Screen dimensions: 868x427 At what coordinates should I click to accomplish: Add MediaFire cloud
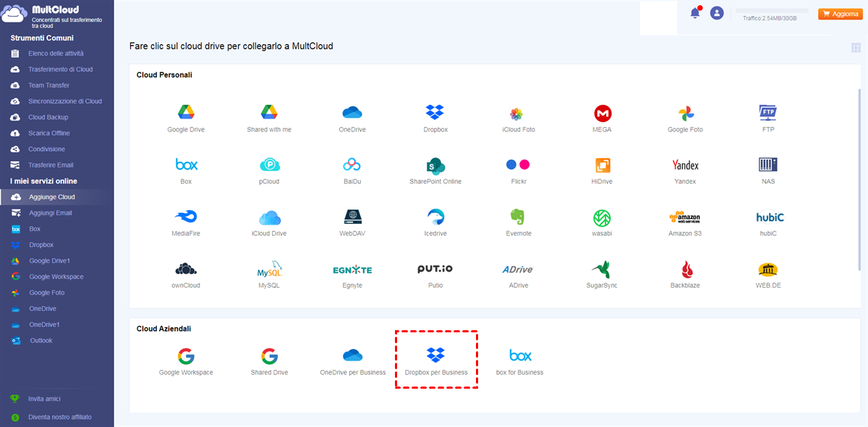tap(186, 217)
